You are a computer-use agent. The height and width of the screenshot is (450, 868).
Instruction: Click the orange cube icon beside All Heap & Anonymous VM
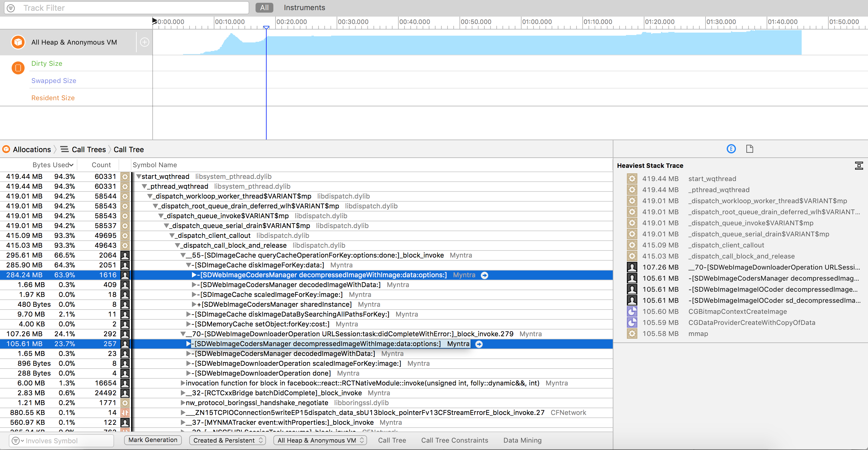(x=18, y=42)
